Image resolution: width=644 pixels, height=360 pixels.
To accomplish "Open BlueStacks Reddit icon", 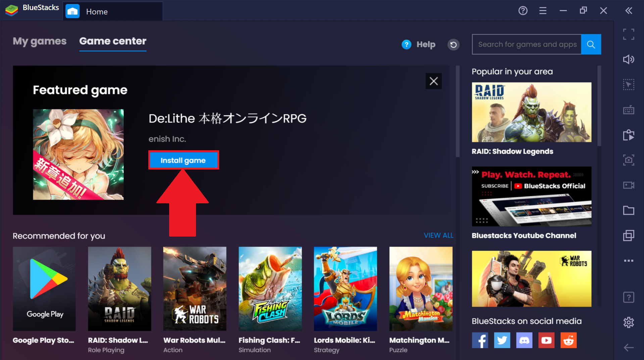I will (x=568, y=340).
